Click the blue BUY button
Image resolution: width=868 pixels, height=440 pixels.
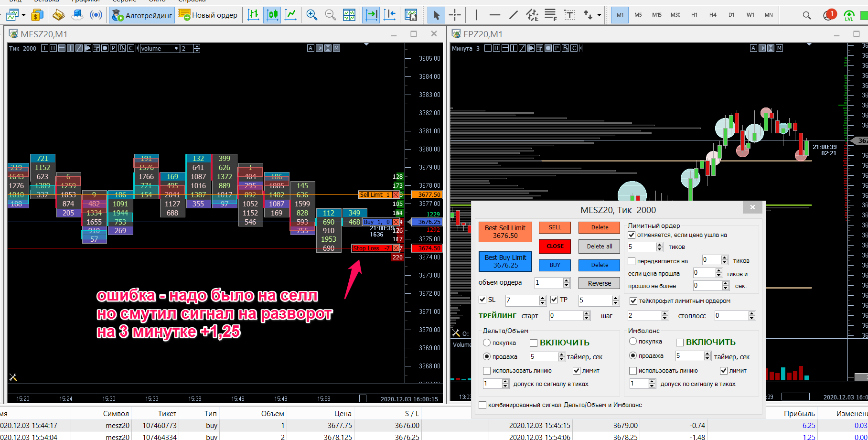coord(555,265)
